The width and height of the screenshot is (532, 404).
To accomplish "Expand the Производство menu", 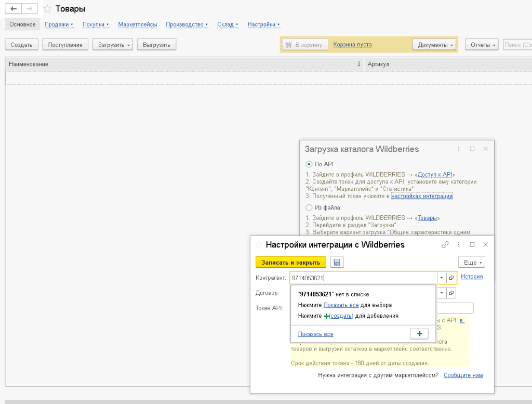I will tap(187, 24).
